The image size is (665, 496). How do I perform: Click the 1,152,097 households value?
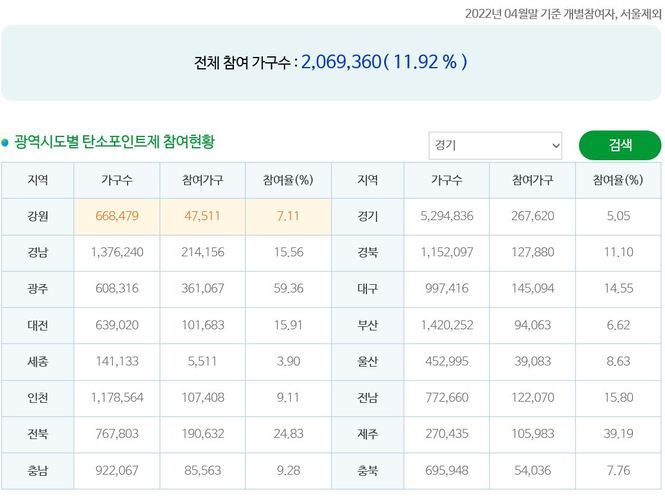click(447, 252)
